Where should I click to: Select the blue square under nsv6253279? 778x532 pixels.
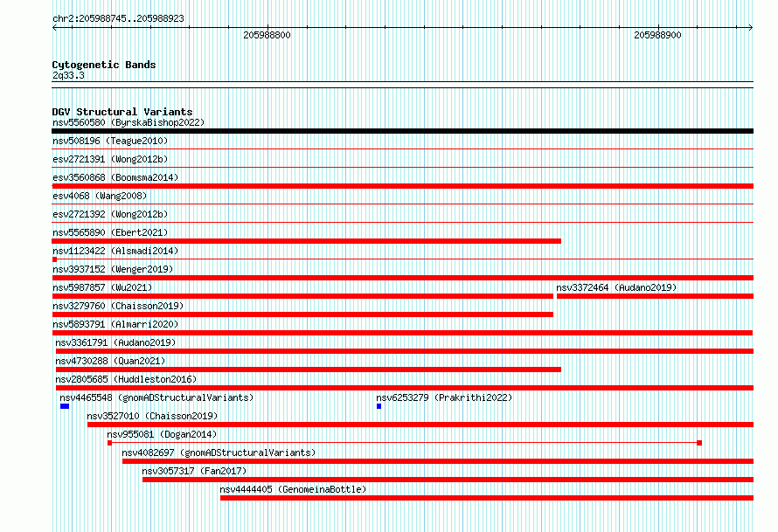click(379, 406)
